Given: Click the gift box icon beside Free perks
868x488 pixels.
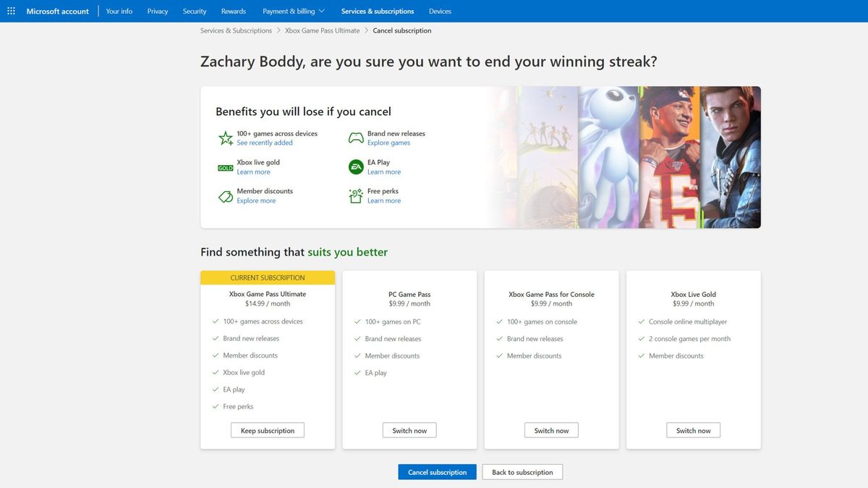Looking at the screenshot, I should click(x=355, y=195).
